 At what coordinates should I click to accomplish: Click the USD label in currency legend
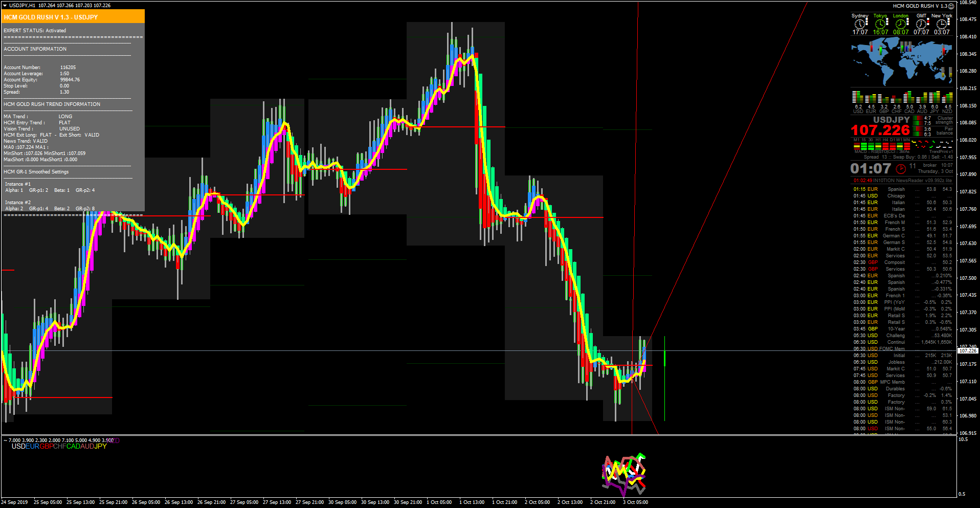point(18,447)
